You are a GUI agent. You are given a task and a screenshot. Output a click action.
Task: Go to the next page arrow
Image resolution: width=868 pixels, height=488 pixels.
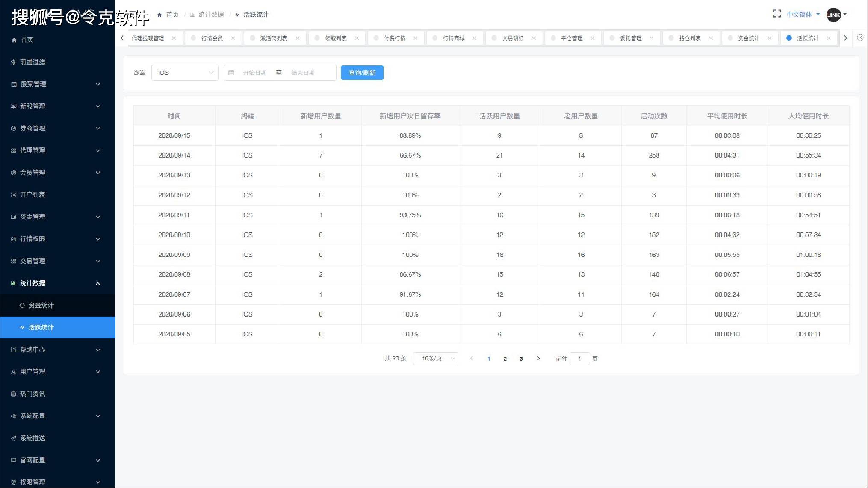[538, 359]
